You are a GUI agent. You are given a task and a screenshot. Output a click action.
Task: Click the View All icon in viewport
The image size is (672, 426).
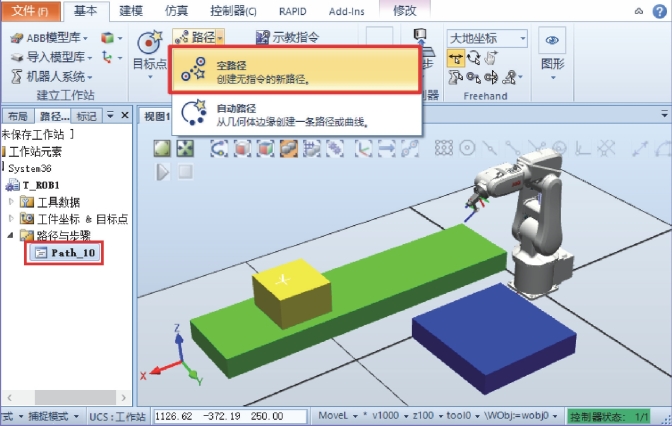tap(162, 148)
